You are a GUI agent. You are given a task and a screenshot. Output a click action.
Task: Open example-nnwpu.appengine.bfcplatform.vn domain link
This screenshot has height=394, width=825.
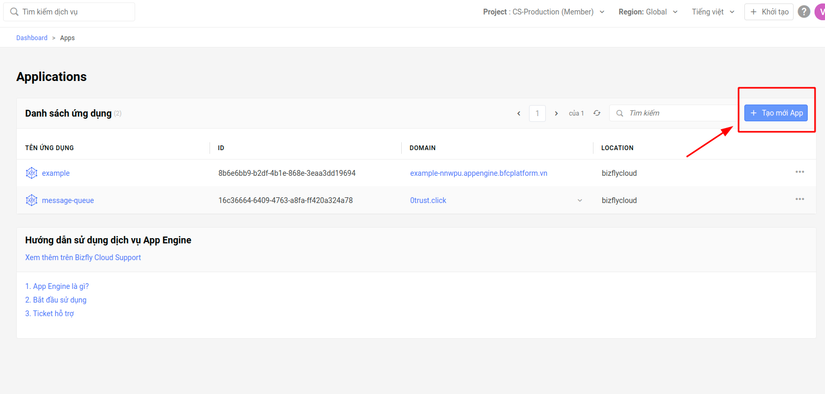click(x=478, y=173)
